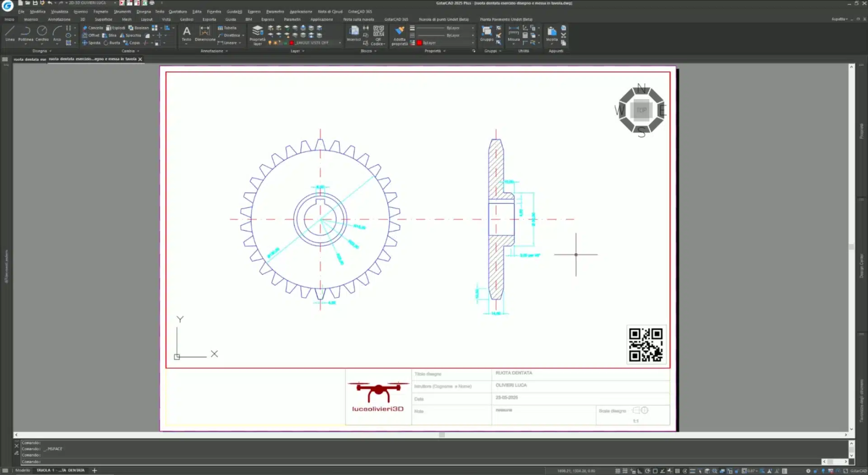Expand the Disegna panel arrow
Image resolution: width=868 pixels, height=475 pixels.
(x=50, y=51)
